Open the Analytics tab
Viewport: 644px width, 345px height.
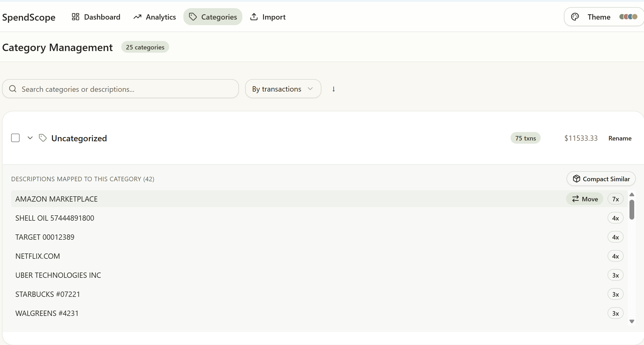pyautogui.click(x=155, y=17)
